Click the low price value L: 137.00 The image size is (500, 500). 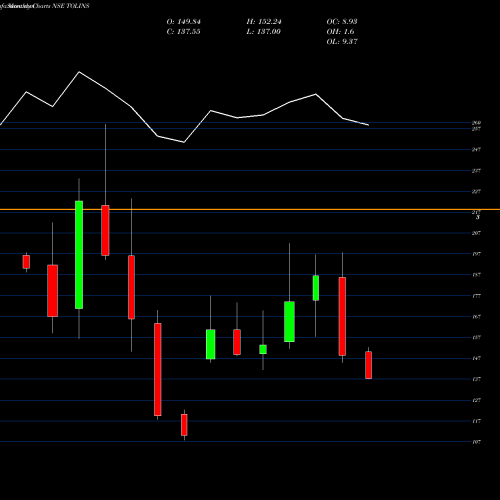[264, 32]
